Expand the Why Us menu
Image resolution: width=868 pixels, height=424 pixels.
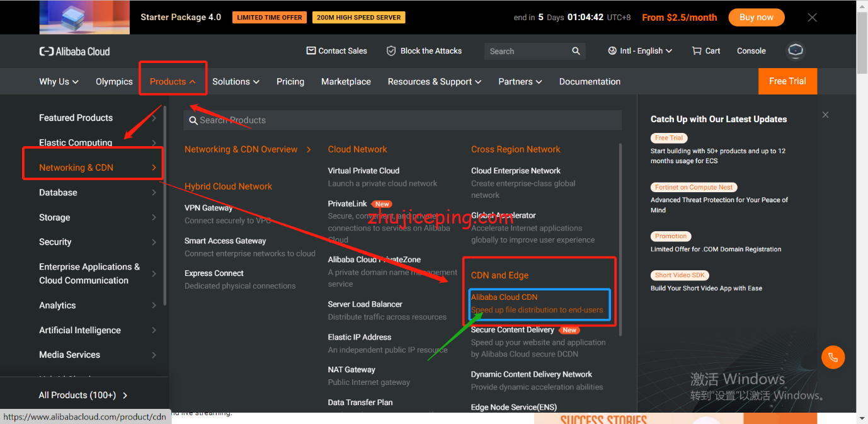[x=59, y=81]
